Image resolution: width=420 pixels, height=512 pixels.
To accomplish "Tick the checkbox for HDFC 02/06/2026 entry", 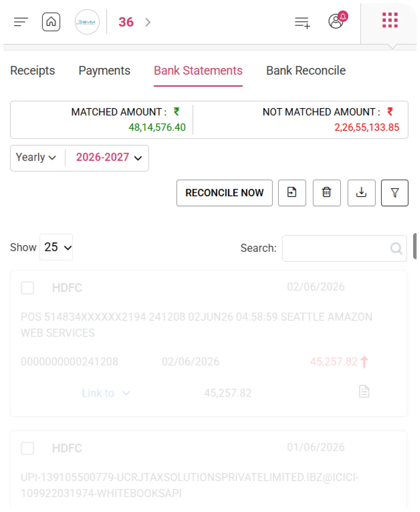I will (27, 287).
